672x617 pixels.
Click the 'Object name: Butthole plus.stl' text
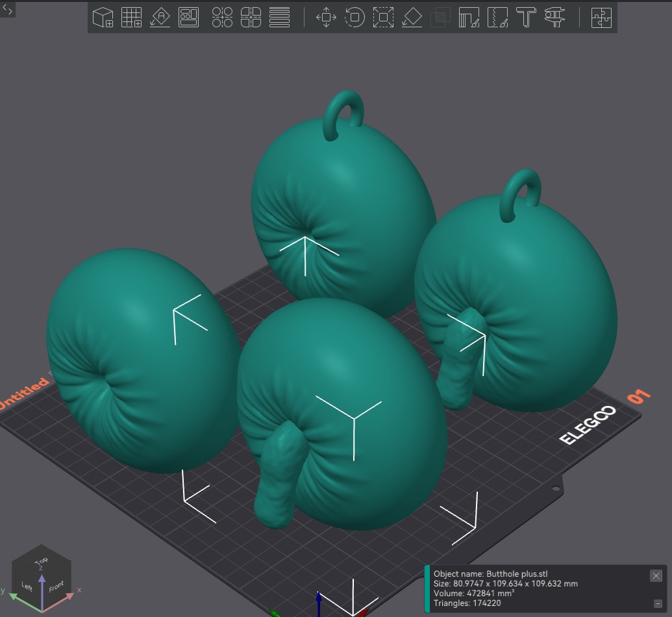point(490,573)
